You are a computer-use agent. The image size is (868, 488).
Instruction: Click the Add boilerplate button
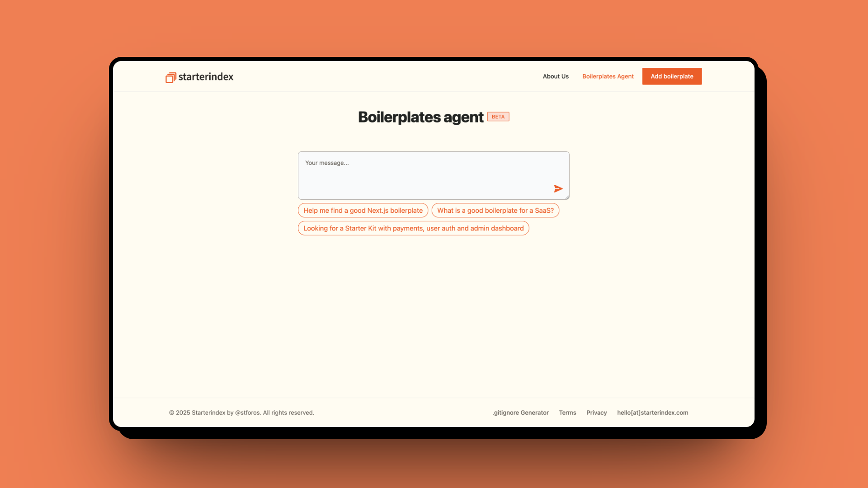tap(672, 76)
